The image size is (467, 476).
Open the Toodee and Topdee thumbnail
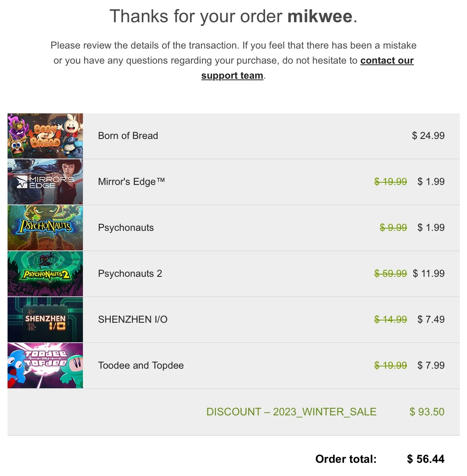tap(45, 366)
